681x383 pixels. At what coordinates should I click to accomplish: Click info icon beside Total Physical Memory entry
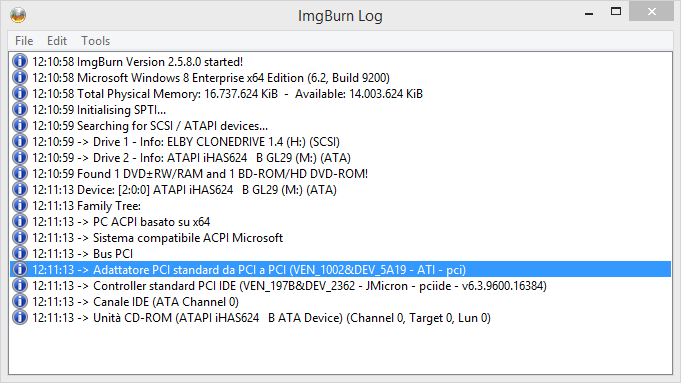(x=20, y=93)
